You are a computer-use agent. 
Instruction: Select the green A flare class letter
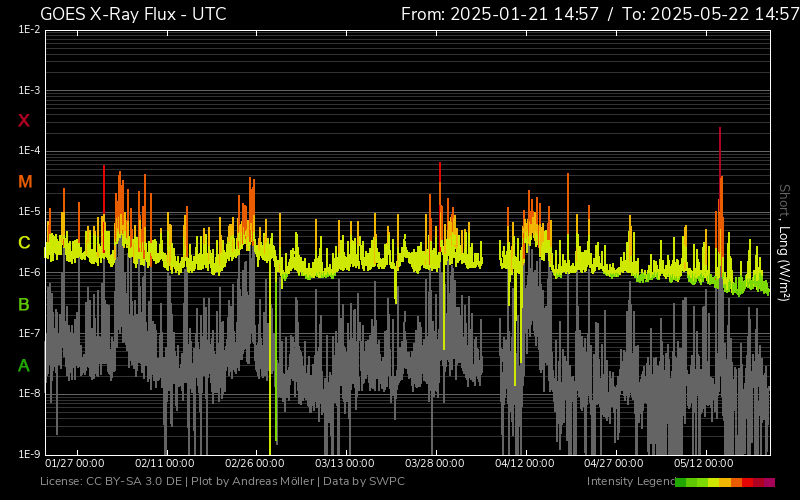tap(24, 365)
